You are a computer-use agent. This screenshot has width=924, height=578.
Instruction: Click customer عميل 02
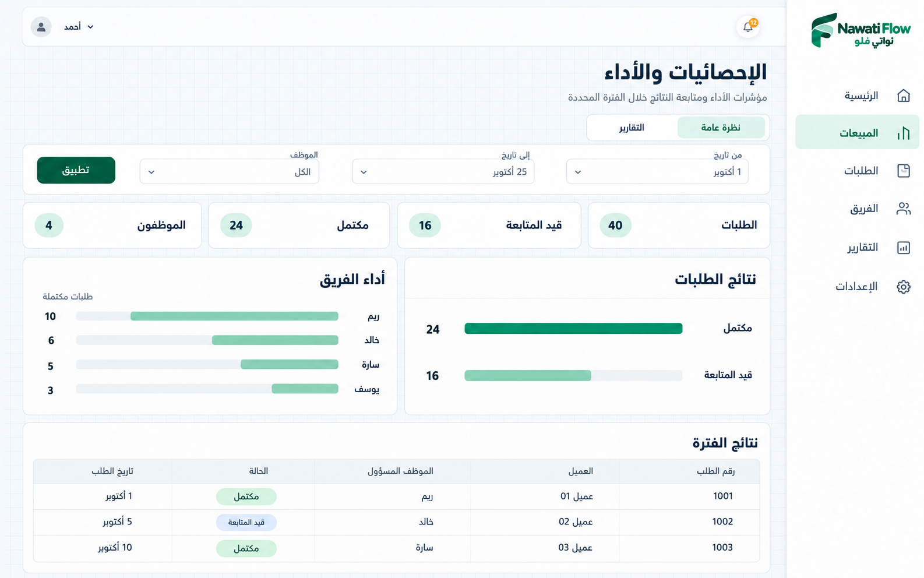[x=576, y=521]
